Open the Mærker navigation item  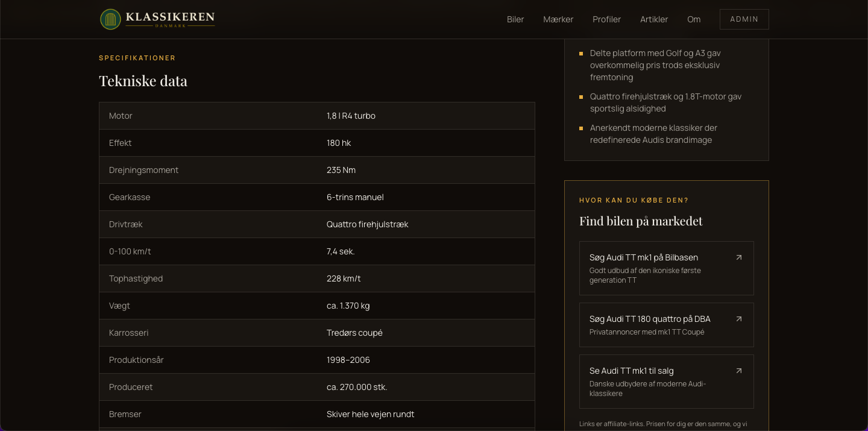[x=558, y=19]
